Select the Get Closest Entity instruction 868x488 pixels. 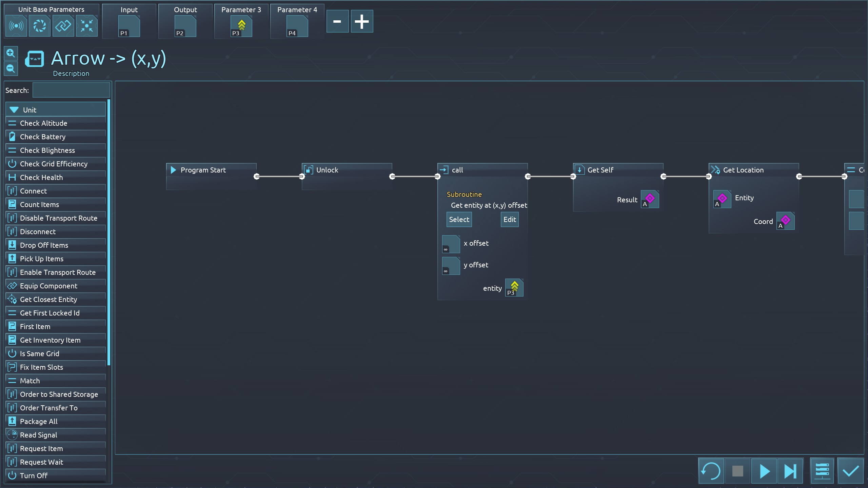pos(48,300)
